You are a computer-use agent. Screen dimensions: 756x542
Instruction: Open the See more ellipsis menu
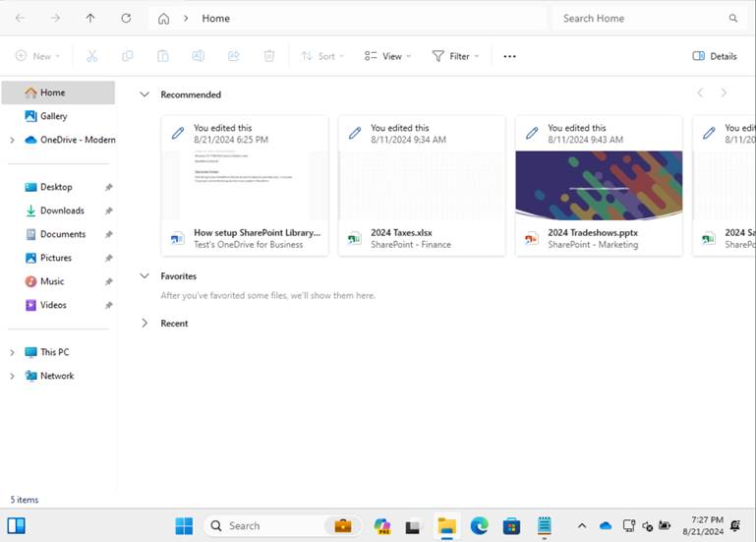tap(509, 56)
